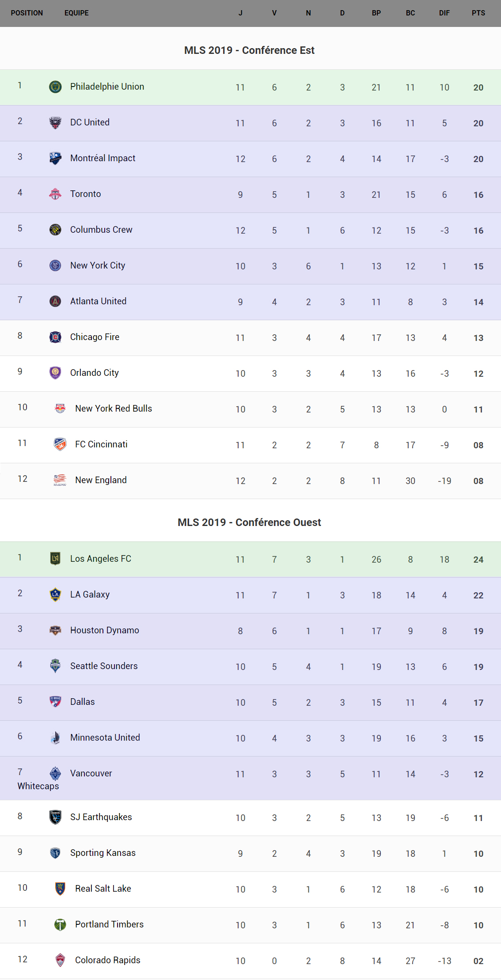501x980 pixels.
Task: Click the DC United crest icon
Action: 55,122
